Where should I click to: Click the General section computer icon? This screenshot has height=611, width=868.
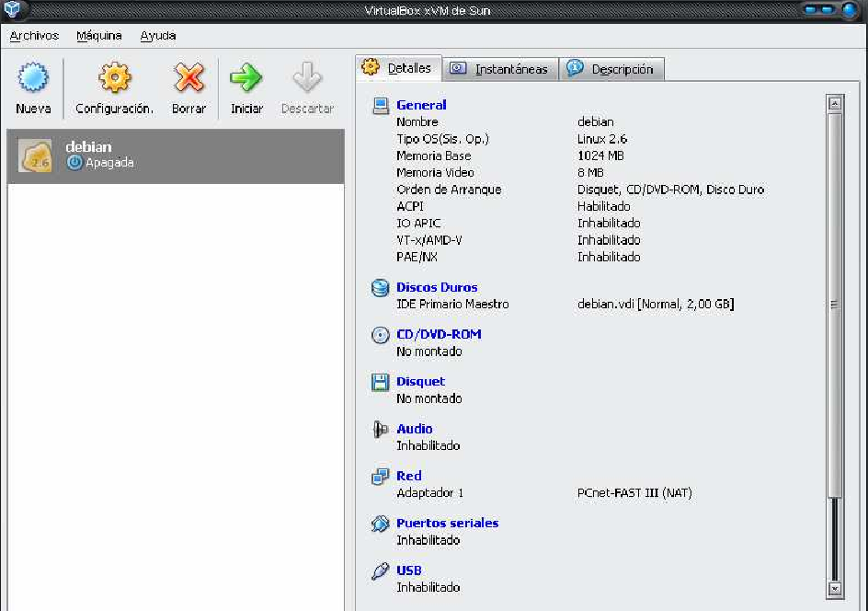click(381, 105)
